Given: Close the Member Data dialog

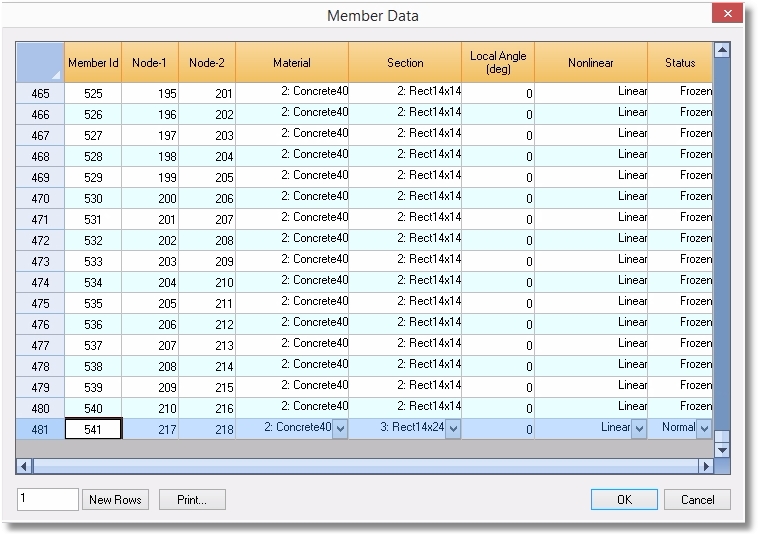Looking at the screenshot, I should tap(727, 14).
